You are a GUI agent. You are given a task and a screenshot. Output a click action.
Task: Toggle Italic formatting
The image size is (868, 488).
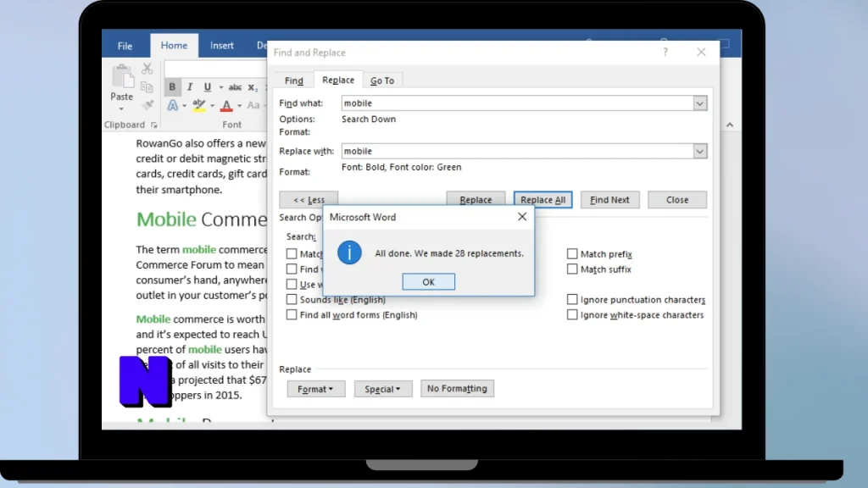pyautogui.click(x=189, y=87)
